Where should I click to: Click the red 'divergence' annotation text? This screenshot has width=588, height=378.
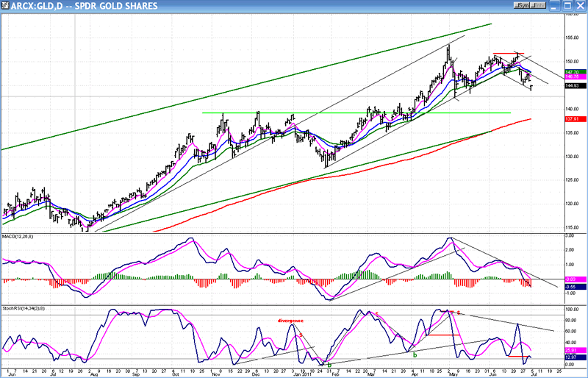(290, 321)
